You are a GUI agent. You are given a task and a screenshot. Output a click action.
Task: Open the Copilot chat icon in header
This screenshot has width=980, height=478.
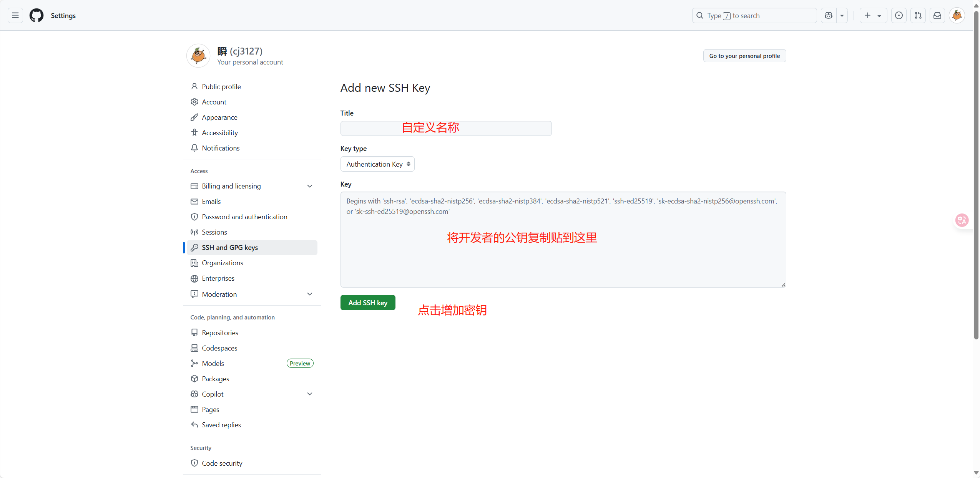pos(829,15)
